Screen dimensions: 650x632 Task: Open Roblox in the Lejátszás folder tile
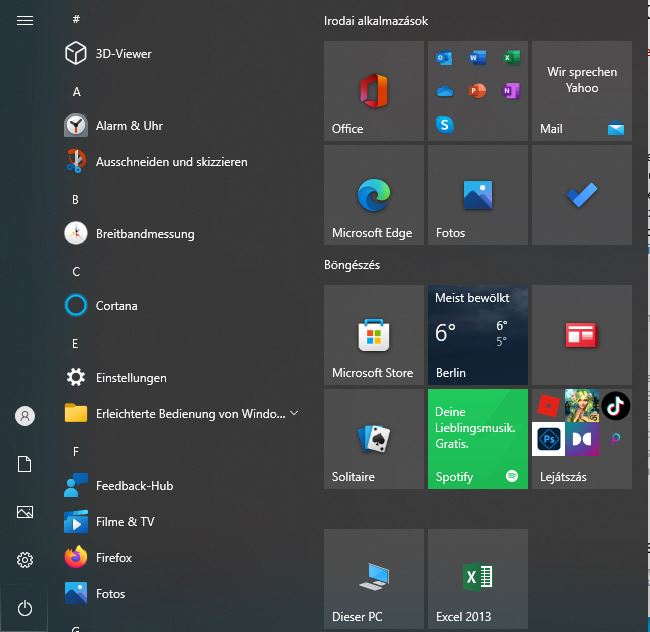click(548, 405)
